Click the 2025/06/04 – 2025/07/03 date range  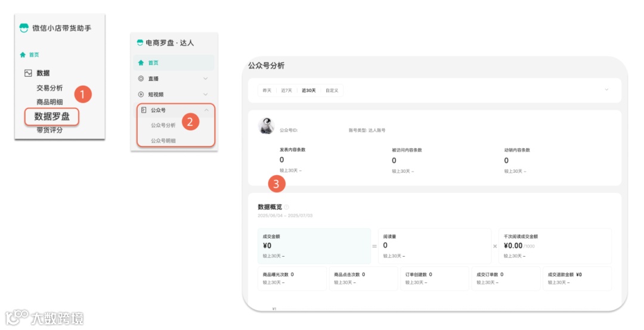click(285, 216)
